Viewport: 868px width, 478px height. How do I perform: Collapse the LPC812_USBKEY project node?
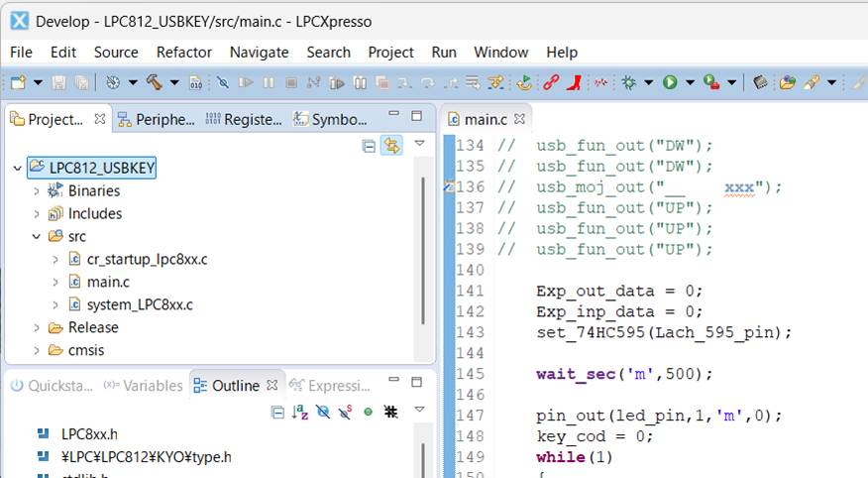tap(17, 168)
